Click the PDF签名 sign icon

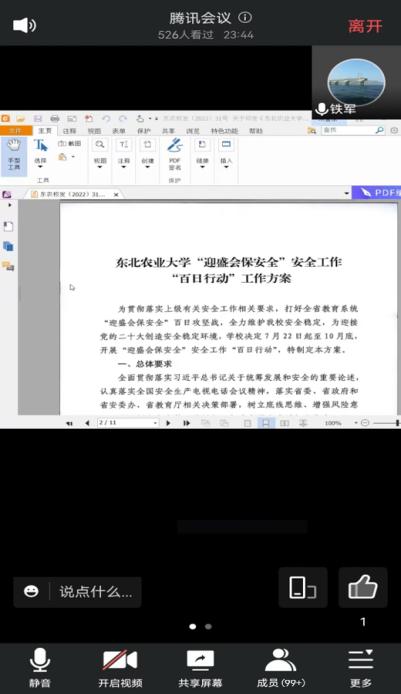point(175,154)
